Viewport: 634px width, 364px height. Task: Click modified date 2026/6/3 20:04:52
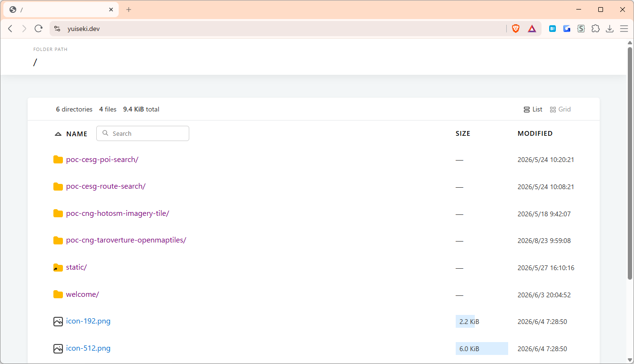click(x=544, y=295)
